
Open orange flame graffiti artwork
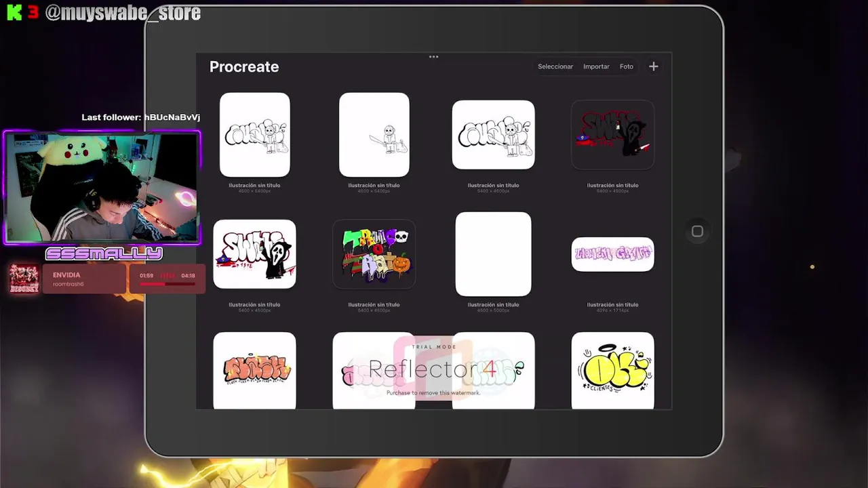pos(255,370)
